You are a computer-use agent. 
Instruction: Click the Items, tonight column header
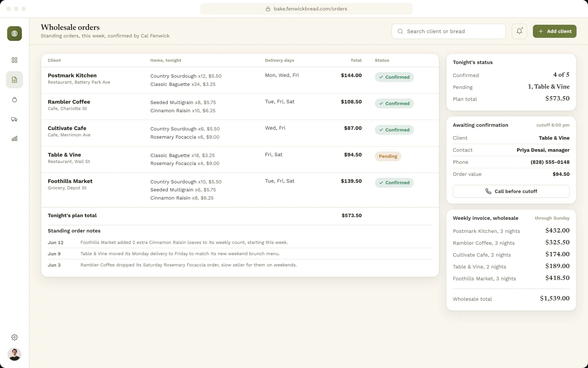166,60
